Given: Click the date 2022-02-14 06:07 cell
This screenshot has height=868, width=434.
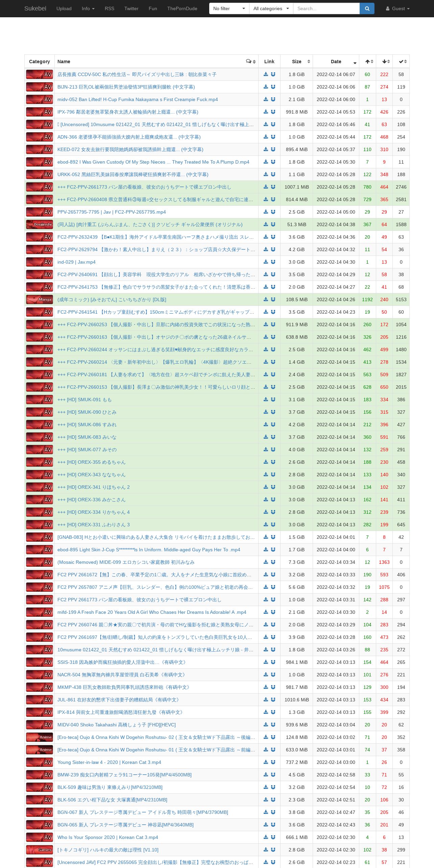Looking at the screenshot, I should coord(336,74).
